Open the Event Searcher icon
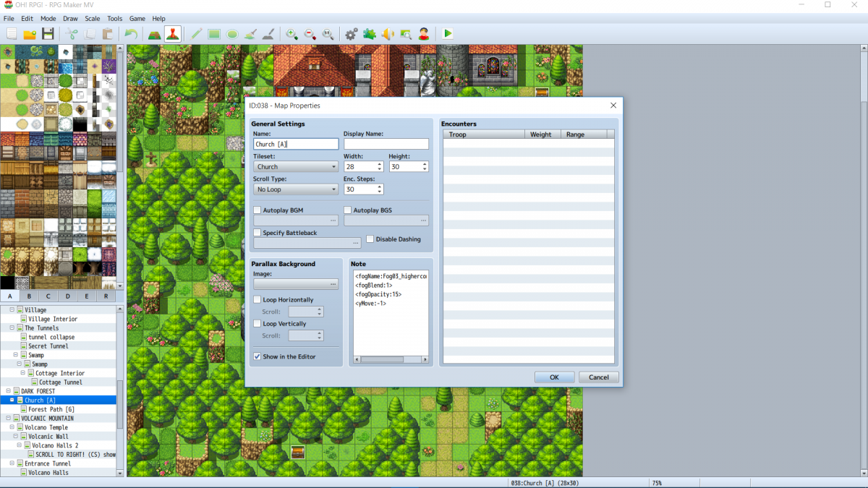This screenshot has height=488, width=868. tap(405, 33)
